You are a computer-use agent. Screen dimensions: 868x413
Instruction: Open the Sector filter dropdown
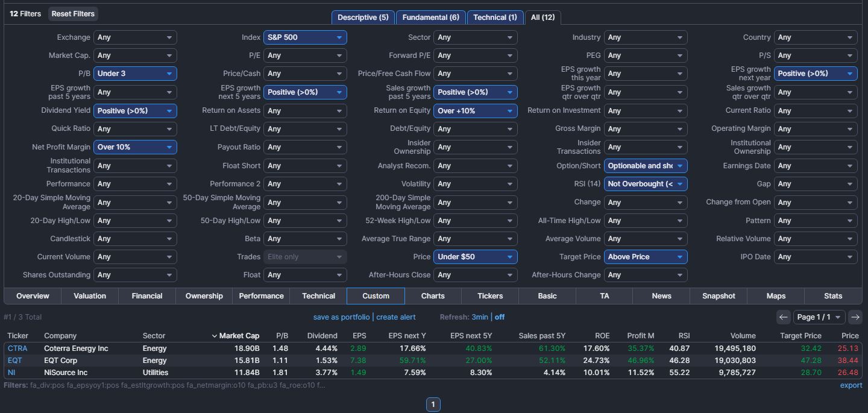pyautogui.click(x=475, y=37)
